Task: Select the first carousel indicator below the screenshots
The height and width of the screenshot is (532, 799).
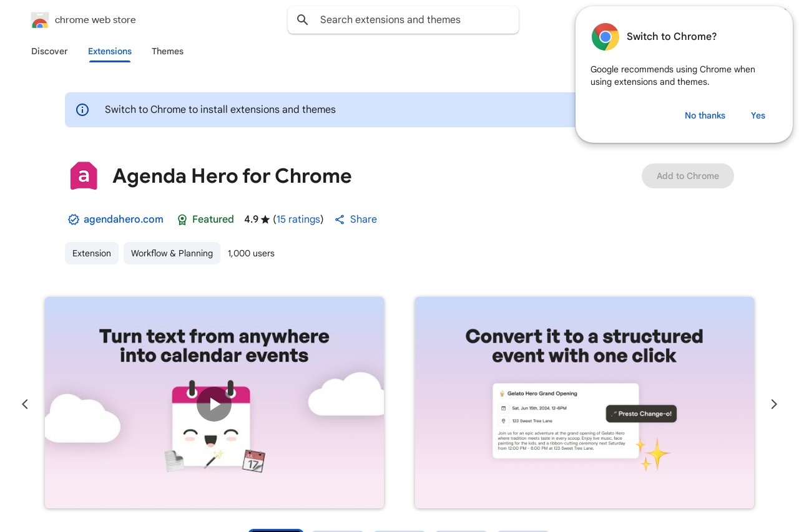Action: point(276,530)
